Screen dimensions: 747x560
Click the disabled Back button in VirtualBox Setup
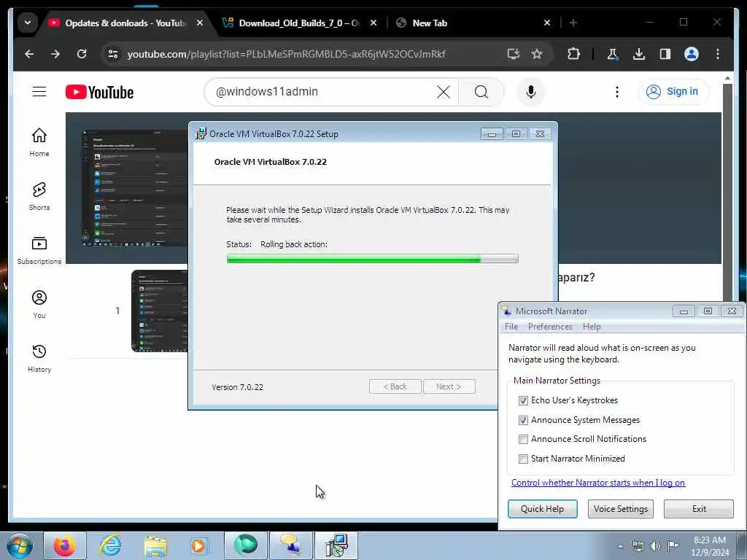(x=395, y=386)
